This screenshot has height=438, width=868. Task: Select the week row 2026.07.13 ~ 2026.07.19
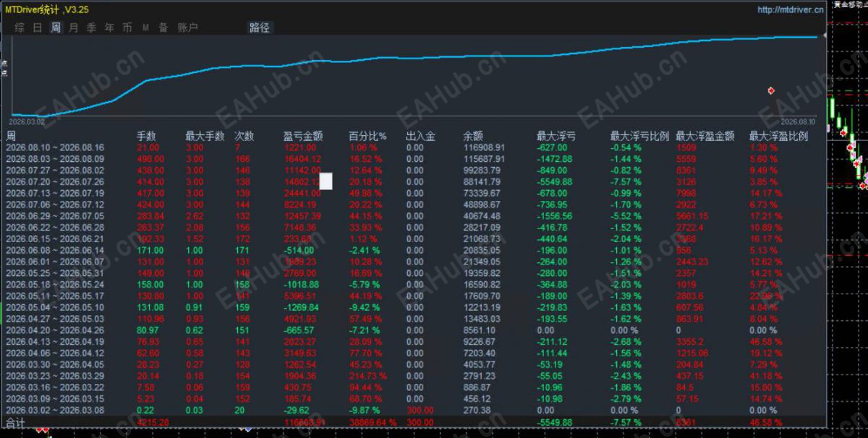pos(414,194)
